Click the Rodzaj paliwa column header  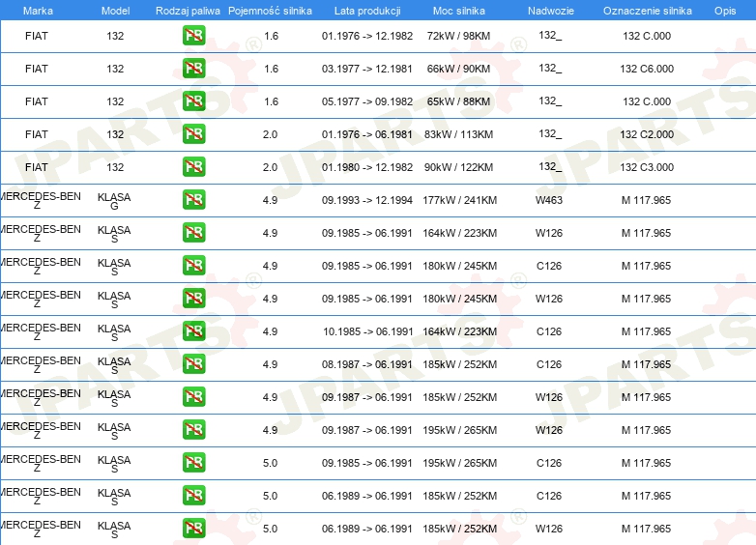pos(188,11)
